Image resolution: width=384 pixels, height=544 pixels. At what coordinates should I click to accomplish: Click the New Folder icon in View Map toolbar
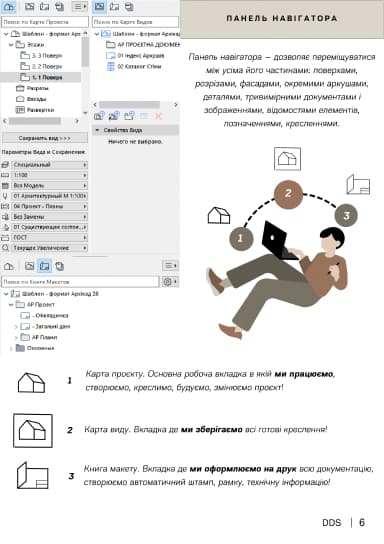pos(129,116)
